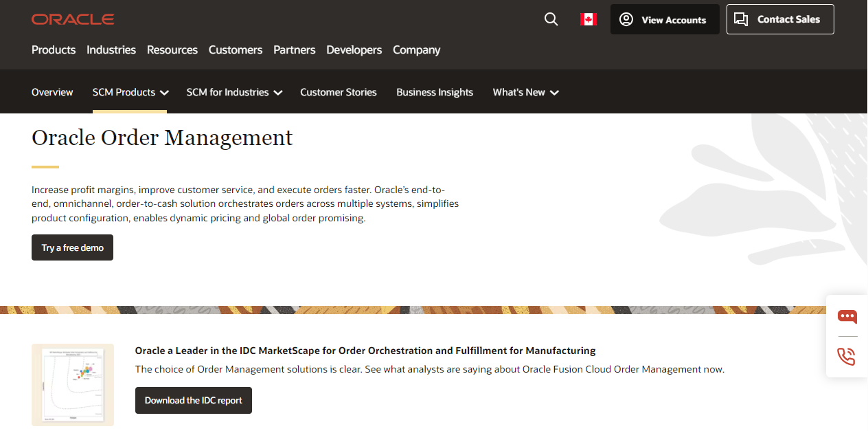
Task: Open the Products menu
Action: click(x=54, y=50)
